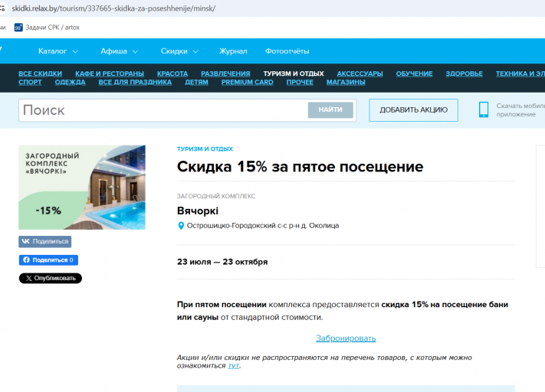The width and height of the screenshot is (545, 392).
Task: Select ДЕТЯМ category
Action: 196,82
